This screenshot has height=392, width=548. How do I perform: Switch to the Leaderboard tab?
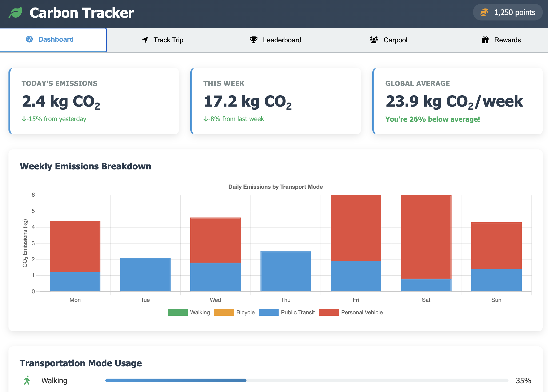pyautogui.click(x=275, y=40)
